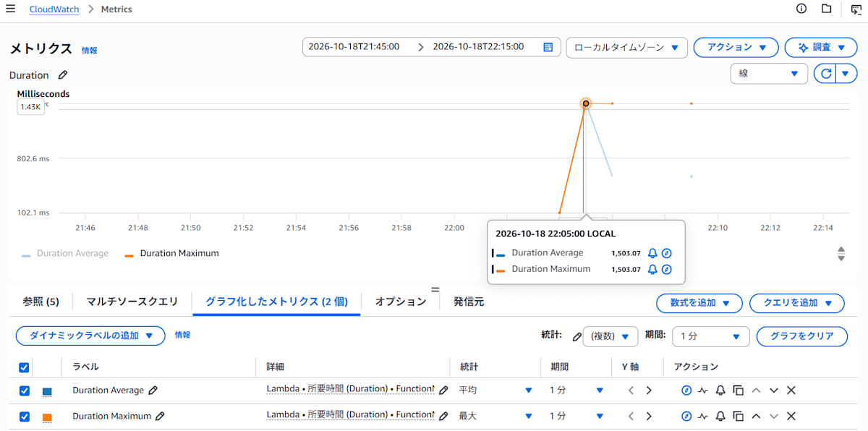The image size is (868, 431).
Task: Toggle the select-all header checkbox
Action: (24, 367)
